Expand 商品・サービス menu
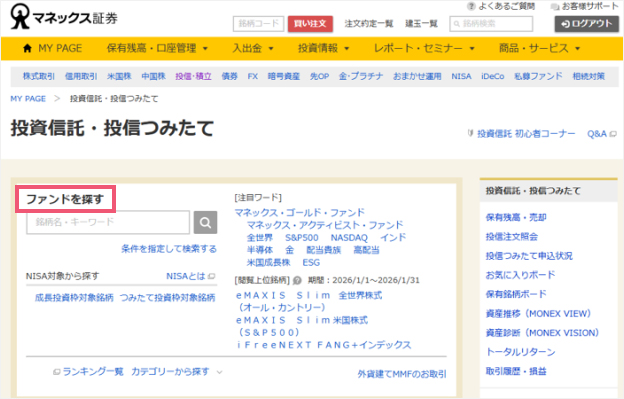The height and width of the screenshot is (399, 624). pyautogui.click(x=540, y=49)
